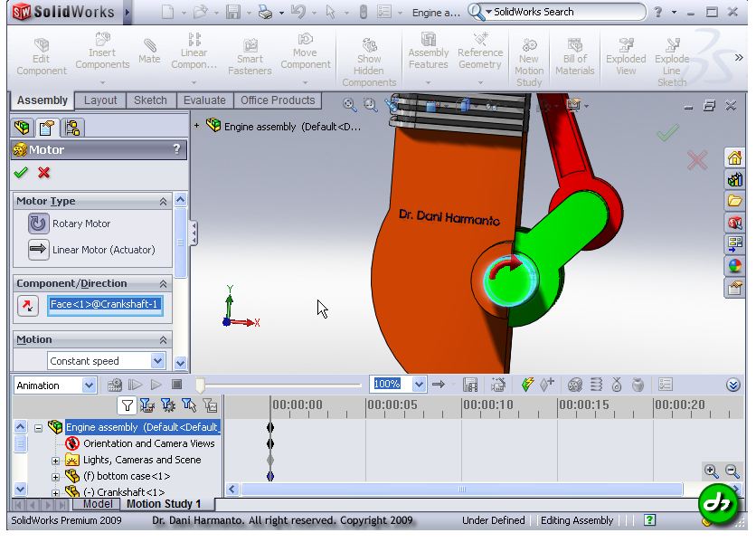Zoom in on the timeline
The width and height of the screenshot is (756, 552).
tap(711, 471)
